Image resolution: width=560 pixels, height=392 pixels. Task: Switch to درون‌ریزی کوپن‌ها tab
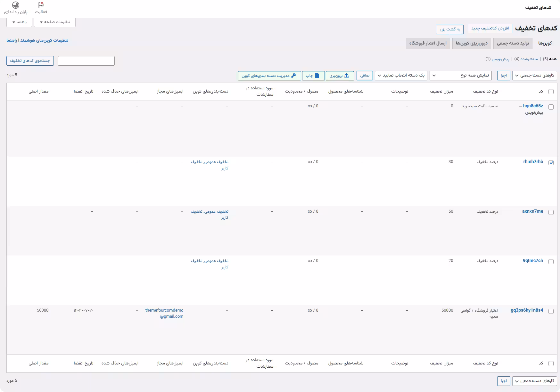472,43
